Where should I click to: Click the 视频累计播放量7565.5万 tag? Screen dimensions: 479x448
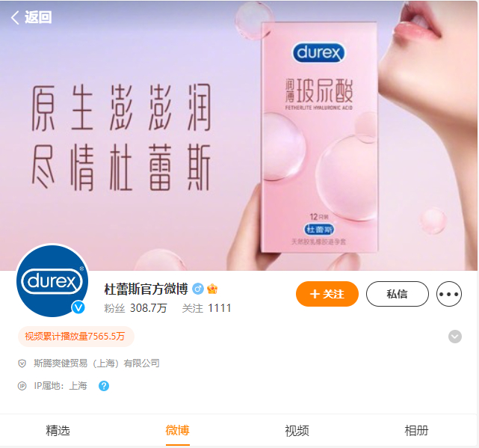[x=76, y=337]
